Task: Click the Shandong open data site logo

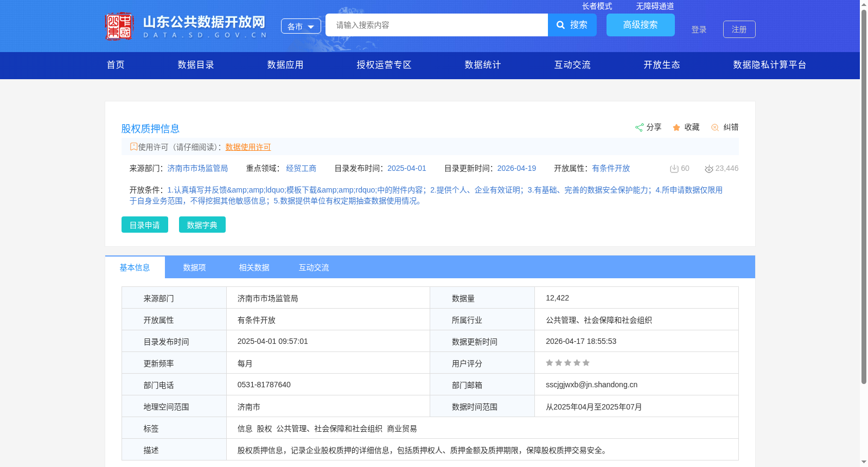Action: (x=186, y=26)
